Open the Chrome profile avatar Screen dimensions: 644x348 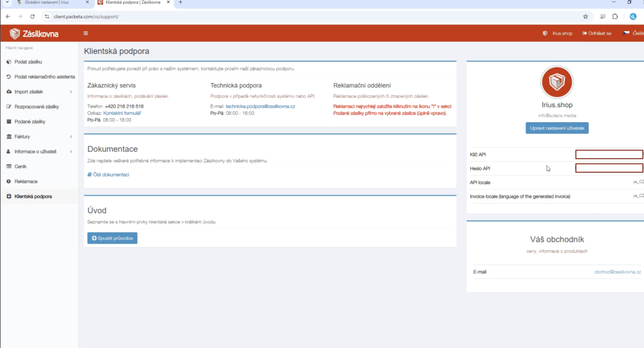point(633,17)
